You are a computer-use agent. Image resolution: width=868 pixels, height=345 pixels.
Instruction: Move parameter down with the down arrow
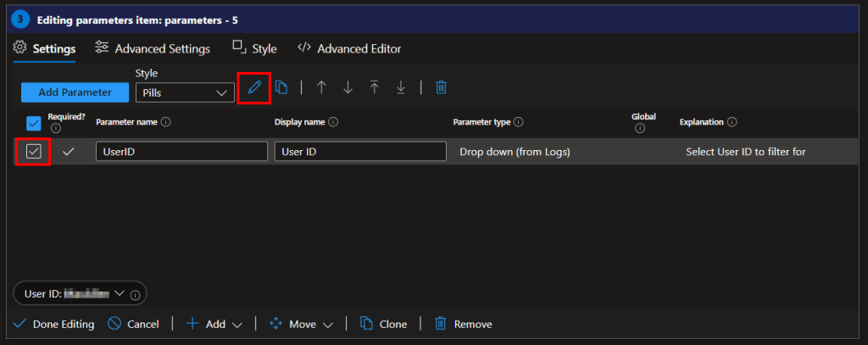pos(348,88)
